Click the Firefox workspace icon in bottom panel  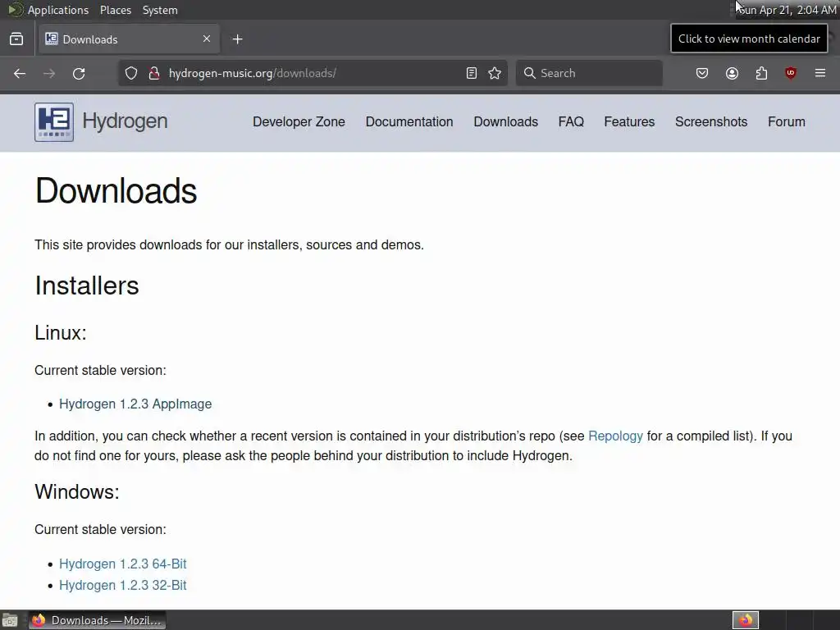[x=746, y=620]
